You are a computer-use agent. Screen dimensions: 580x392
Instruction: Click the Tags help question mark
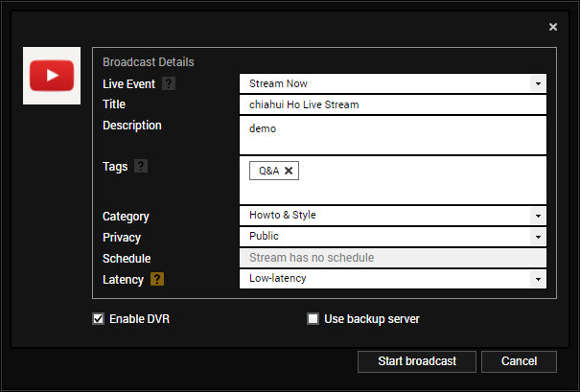(141, 166)
